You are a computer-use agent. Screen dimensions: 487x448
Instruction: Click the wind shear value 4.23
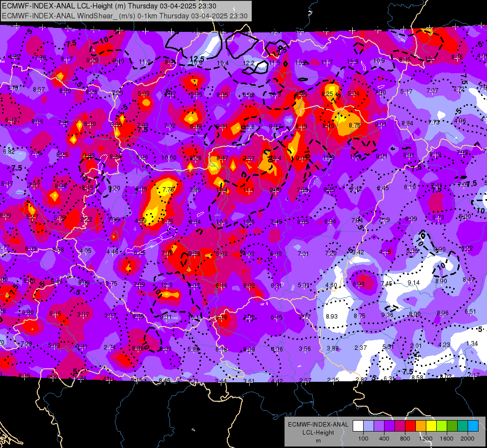click(444, 344)
